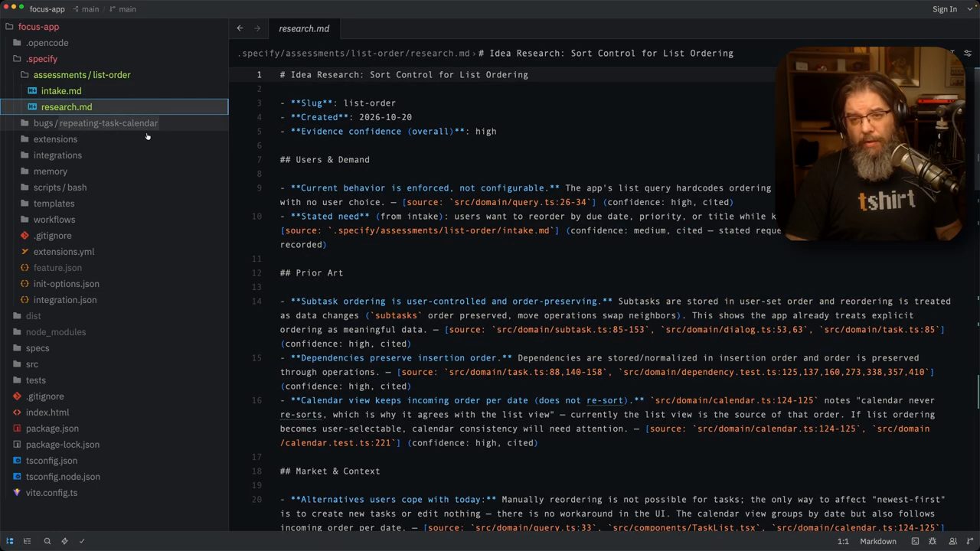Click the markdown icon beside research.md
980x551 pixels.
[32, 107]
